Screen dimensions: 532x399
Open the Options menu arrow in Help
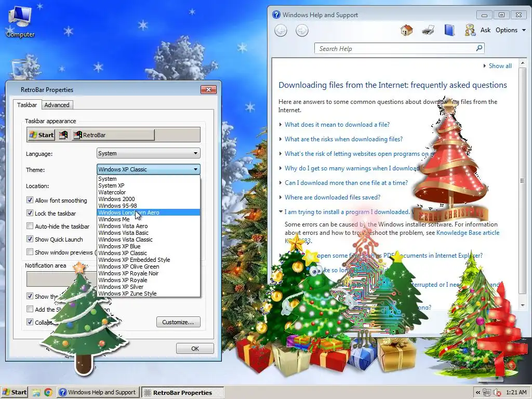click(524, 30)
